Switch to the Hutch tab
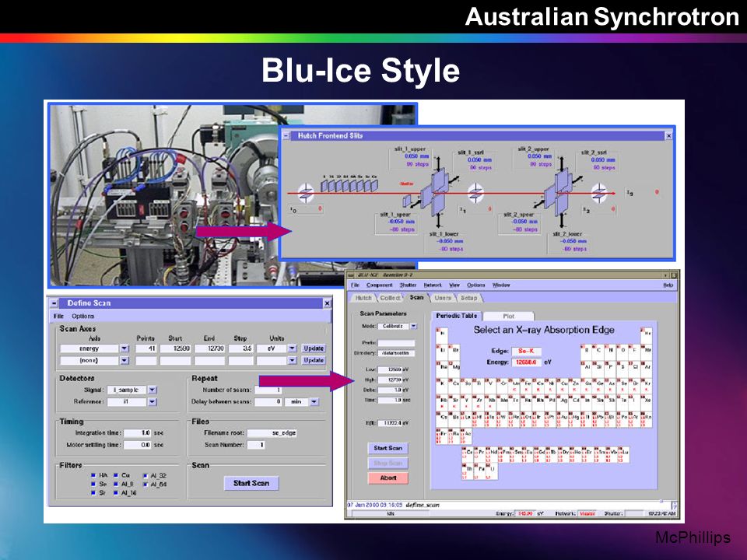Viewport: 747px width, 560px height. tap(363, 298)
